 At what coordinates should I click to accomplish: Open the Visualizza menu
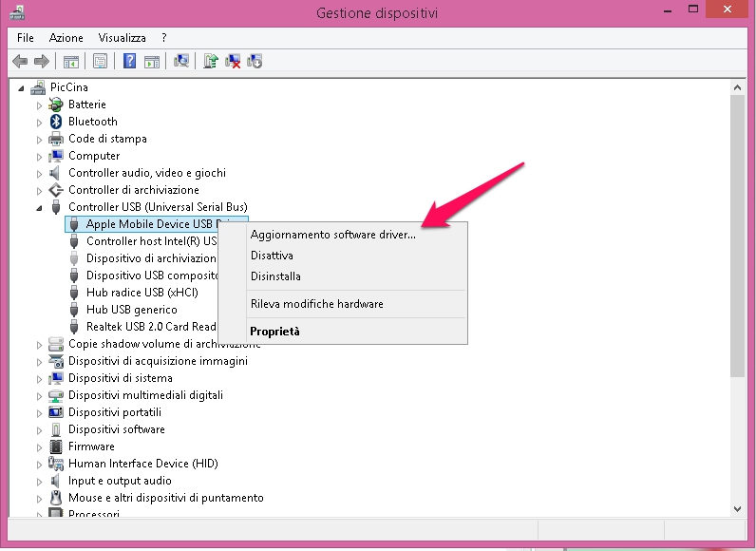(122, 38)
